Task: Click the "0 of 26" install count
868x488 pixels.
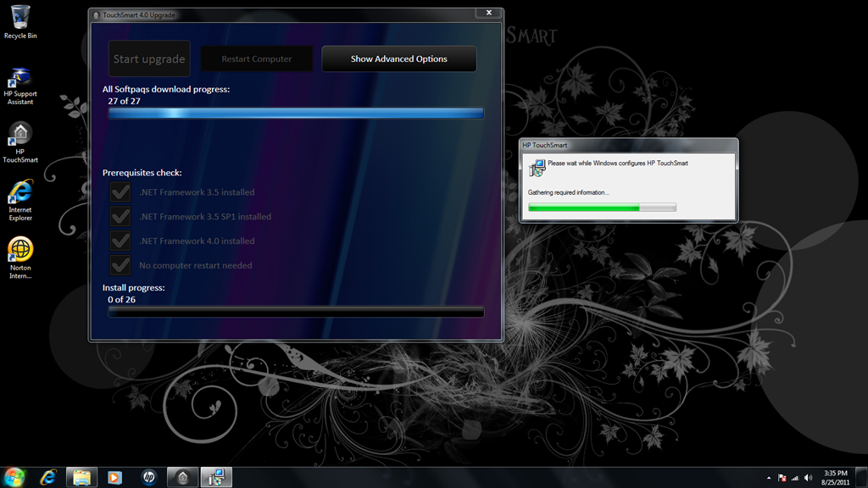Action: [122, 299]
